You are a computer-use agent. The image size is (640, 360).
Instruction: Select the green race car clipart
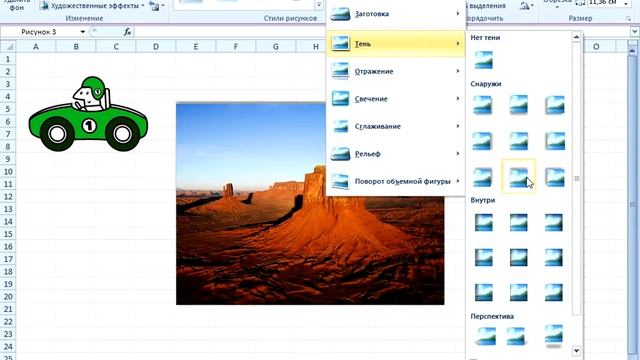(x=88, y=114)
